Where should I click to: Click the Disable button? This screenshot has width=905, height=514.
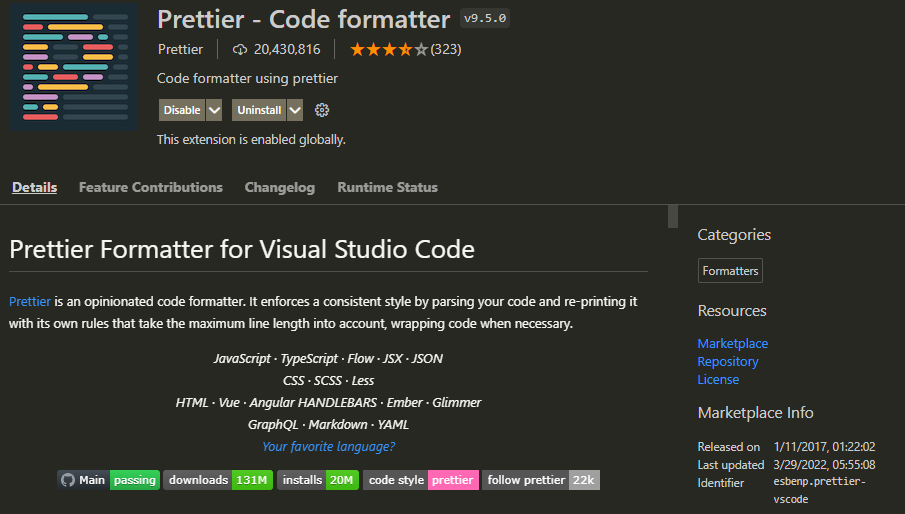182,110
